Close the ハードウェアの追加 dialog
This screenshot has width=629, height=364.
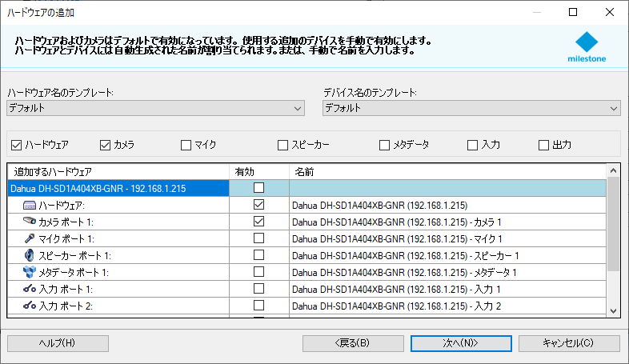[x=609, y=12]
